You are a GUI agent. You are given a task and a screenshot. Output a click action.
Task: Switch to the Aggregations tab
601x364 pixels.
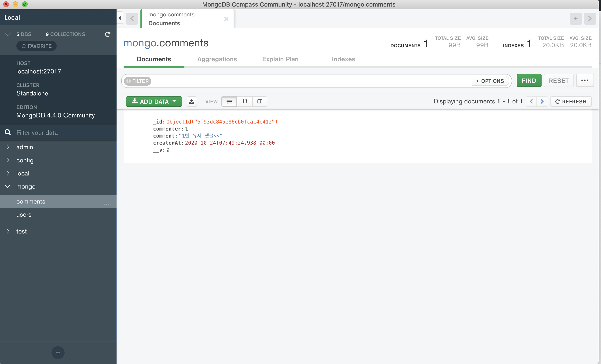[x=217, y=59]
